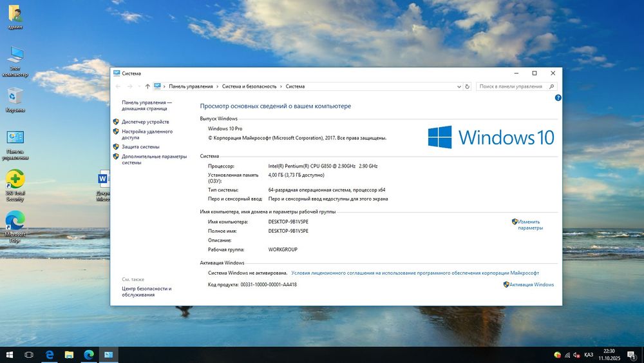Select the Этот компьютер desktop icon

tap(15, 61)
